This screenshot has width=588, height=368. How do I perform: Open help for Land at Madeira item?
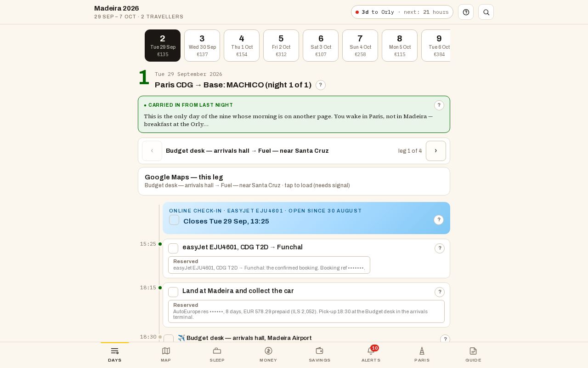[x=440, y=292]
